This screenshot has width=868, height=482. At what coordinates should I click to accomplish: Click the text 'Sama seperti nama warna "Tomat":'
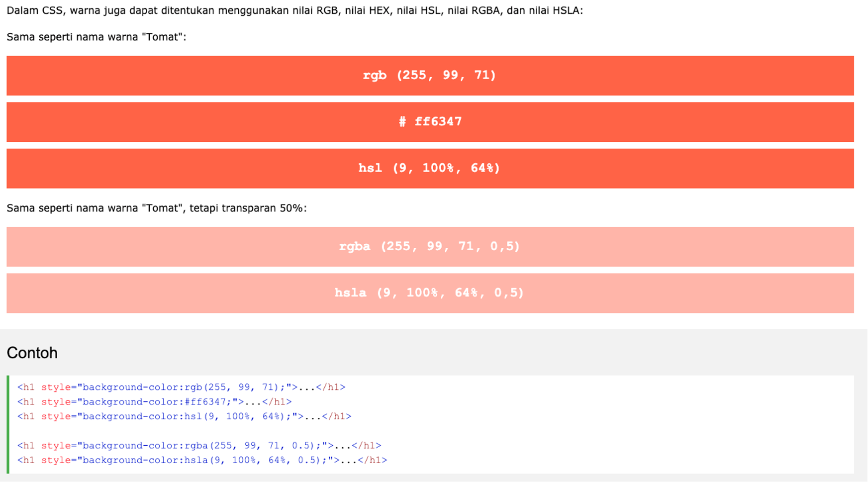[96, 37]
